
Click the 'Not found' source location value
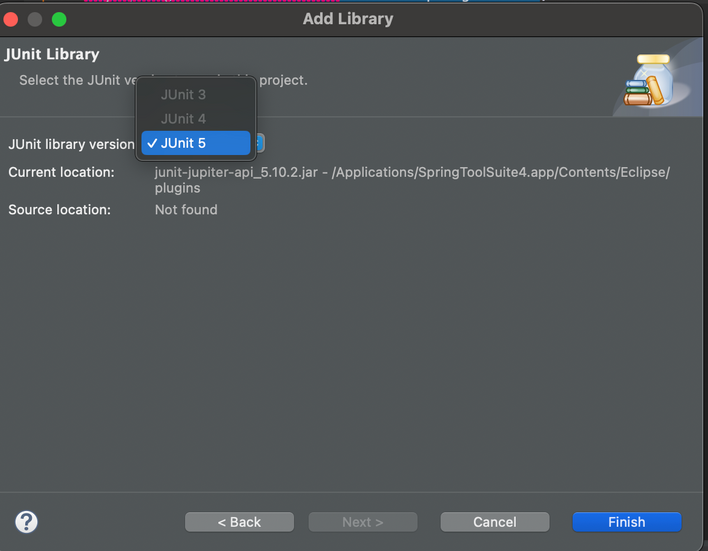186,210
